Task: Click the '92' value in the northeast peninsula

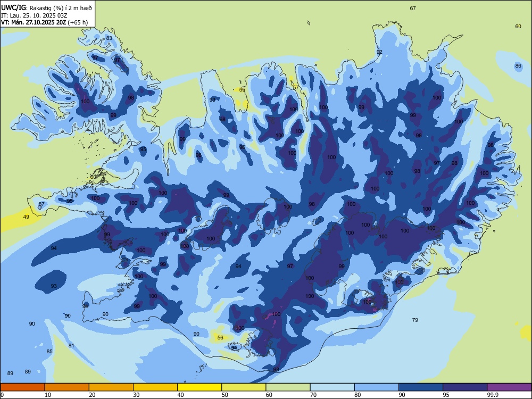Action: coord(379,52)
